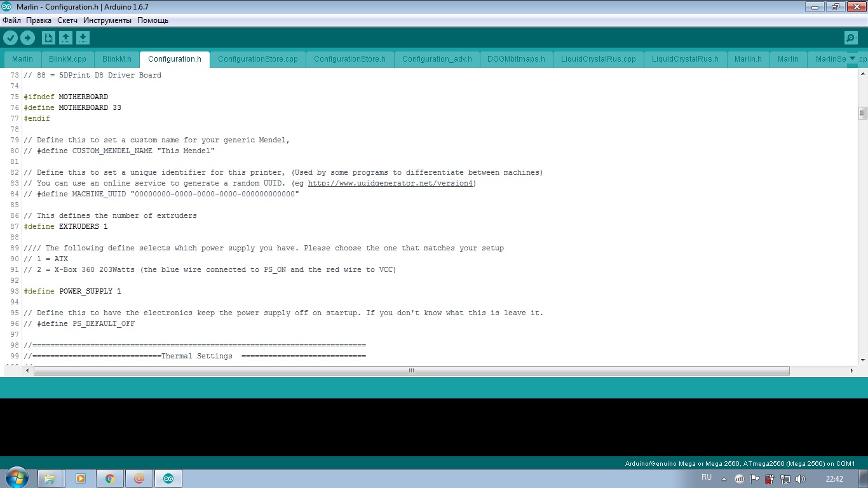Image resolution: width=868 pixels, height=488 pixels.
Task: Switch to the LiquidCrystalRus.cpp tab
Action: pos(599,59)
